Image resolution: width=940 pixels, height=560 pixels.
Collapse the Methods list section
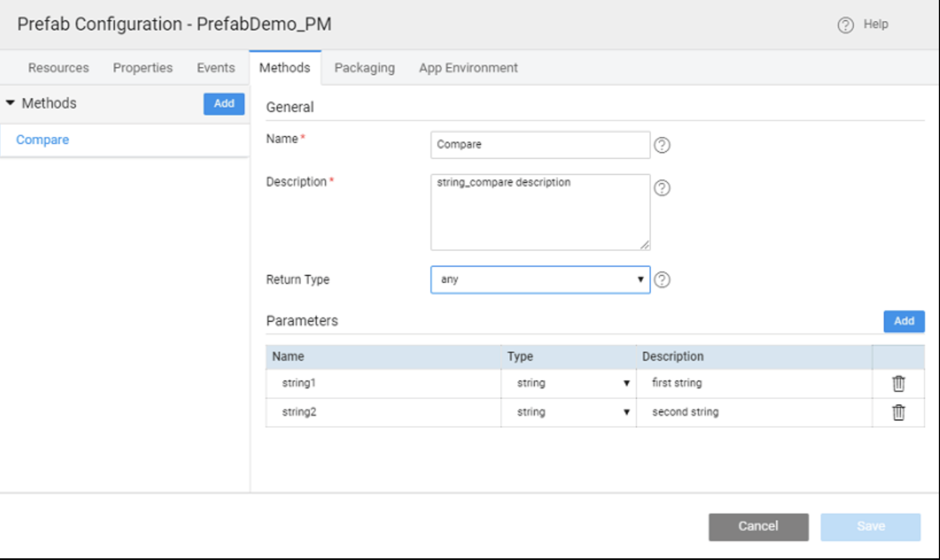click(10, 103)
